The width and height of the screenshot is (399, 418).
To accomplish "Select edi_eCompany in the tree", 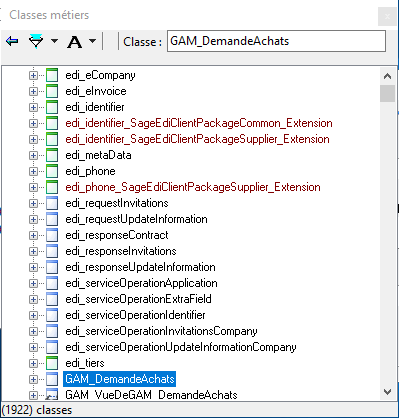I will tap(100, 75).
